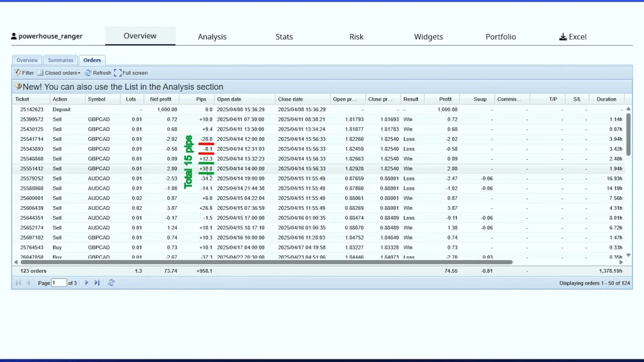Screen dimensions: 644x362
Task: Enter Full screen mode via its icon
Action: coord(118,73)
